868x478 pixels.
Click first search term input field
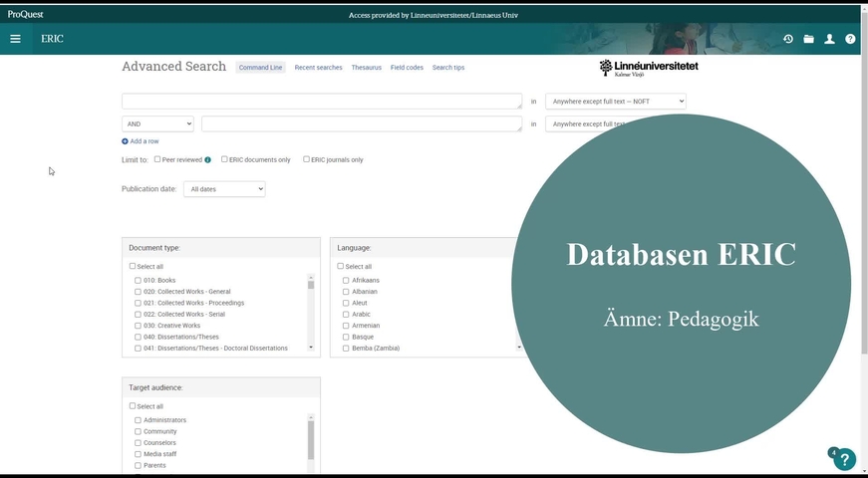322,102
